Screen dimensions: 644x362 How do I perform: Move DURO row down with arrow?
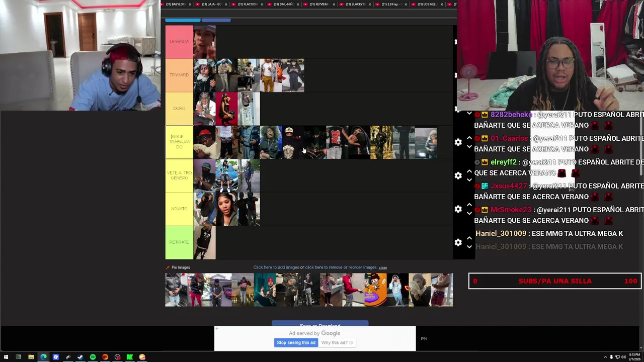[x=469, y=114]
